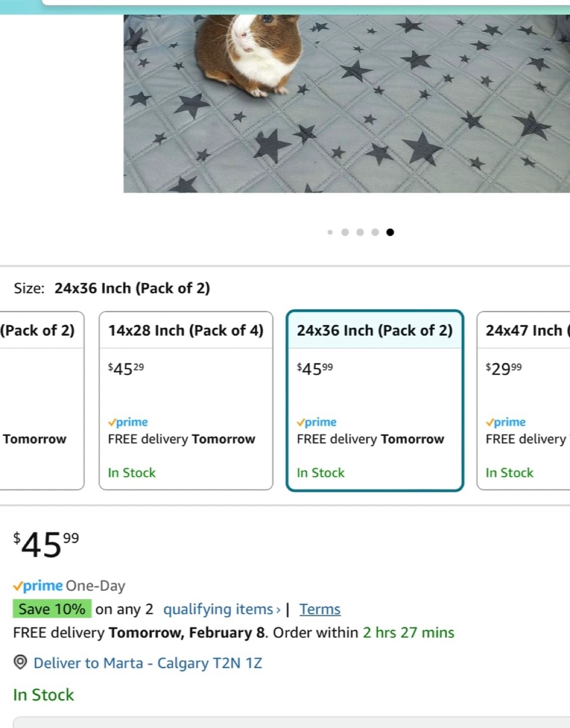Viewport: 570px width, 728px height.
Task: Select the fourth image carousel dot
Action: point(375,233)
